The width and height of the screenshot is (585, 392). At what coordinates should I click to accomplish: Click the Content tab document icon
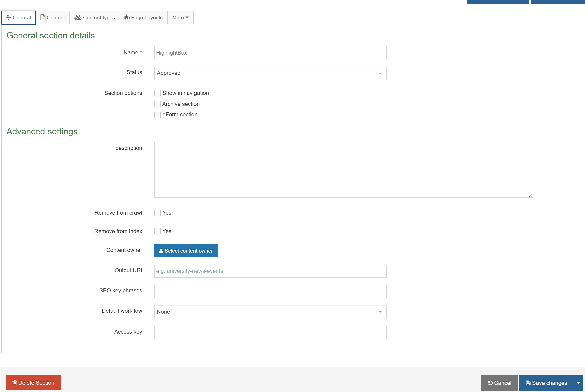point(43,17)
